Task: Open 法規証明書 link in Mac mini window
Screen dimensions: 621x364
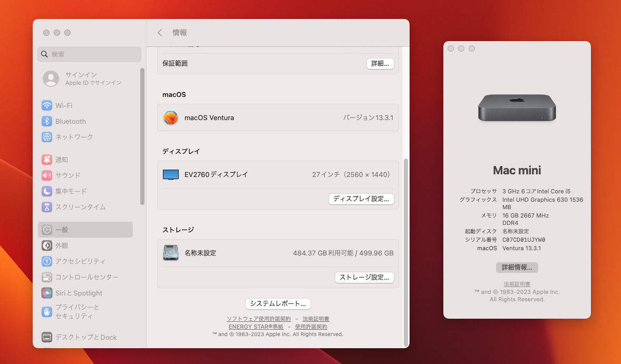Action: click(x=517, y=284)
